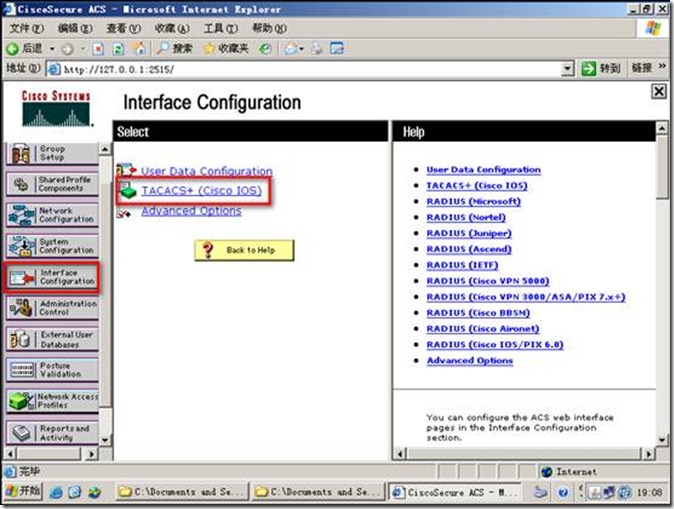Open IE media/history toolbar icon
The width and height of the screenshot is (674, 509).
[265, 49]
